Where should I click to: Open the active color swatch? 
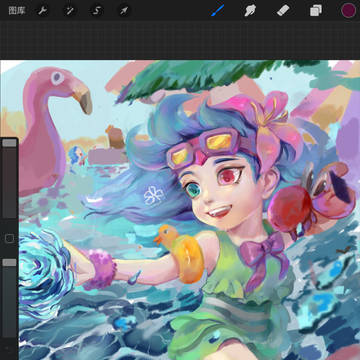pyautogui.click(x=348, y=10)
